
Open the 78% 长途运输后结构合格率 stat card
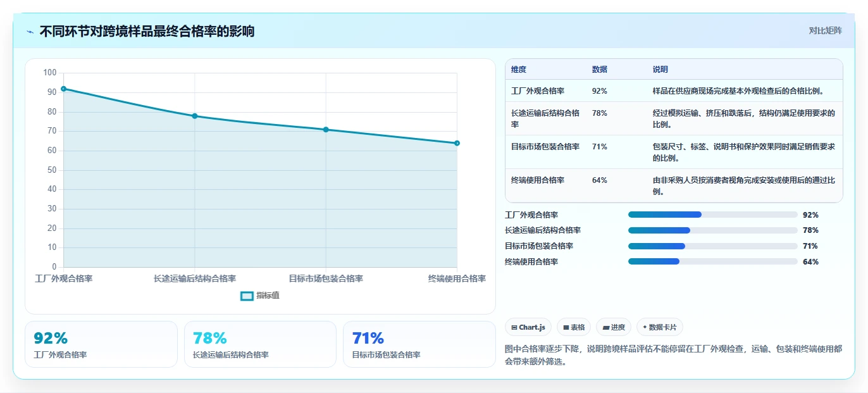[260, 344]
